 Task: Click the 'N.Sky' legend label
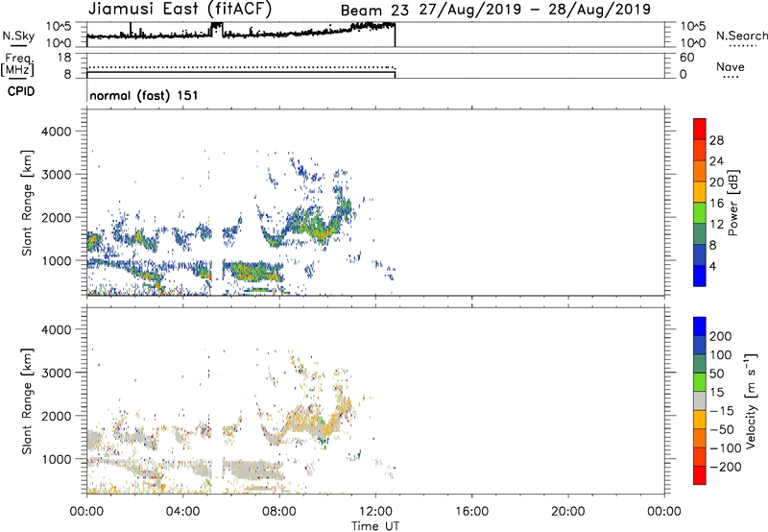(x=18, y=36)
